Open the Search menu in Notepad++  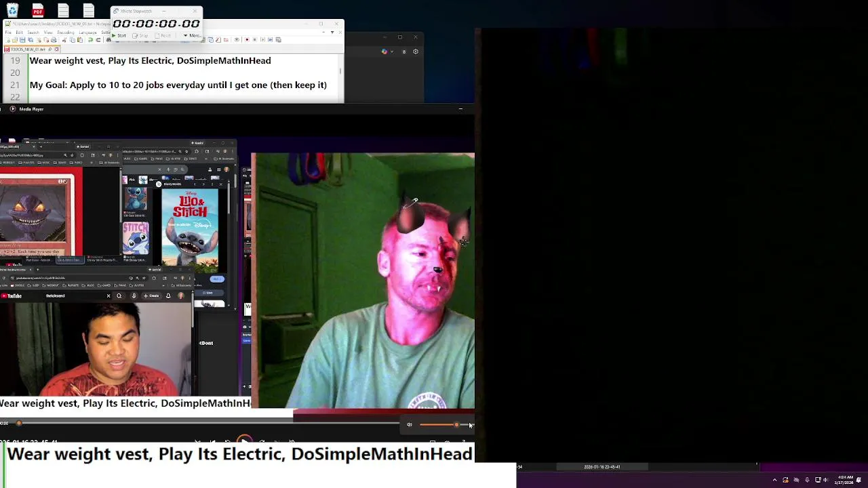(33, 33)
